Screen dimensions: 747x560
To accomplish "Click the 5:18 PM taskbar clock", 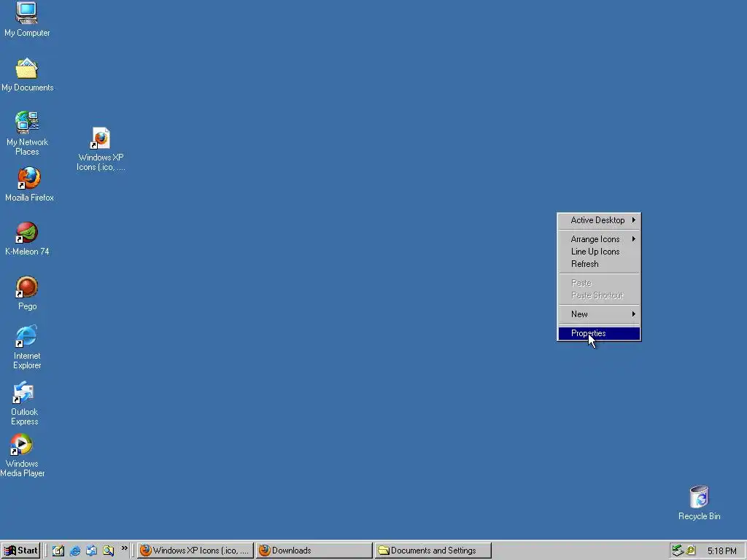I will pos(721,551).
